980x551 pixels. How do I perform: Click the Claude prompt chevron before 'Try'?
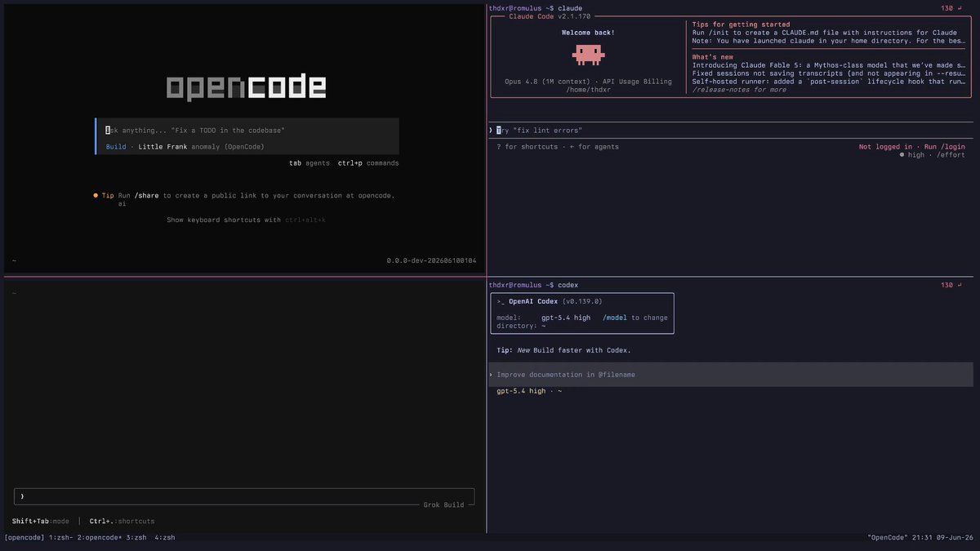coord(491,131)
